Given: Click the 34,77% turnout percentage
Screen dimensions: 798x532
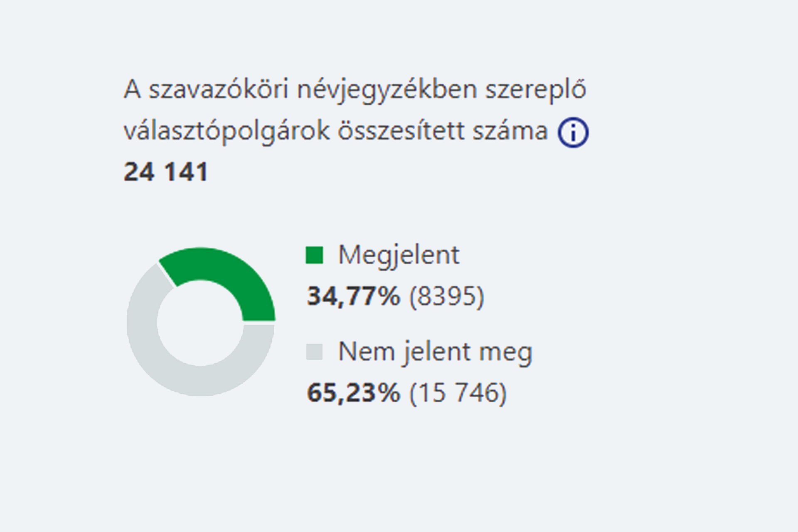Looking at the screenshot, I should point(353,296).
